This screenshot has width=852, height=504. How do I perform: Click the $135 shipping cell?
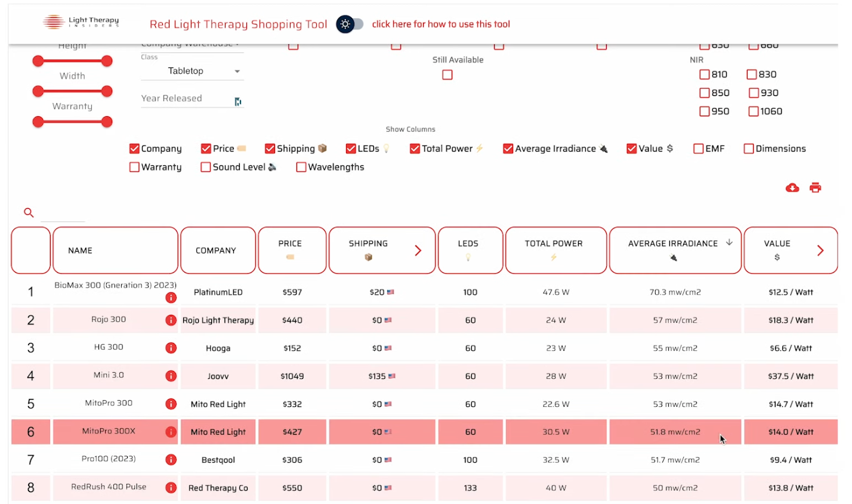click(x=382, y=376)
